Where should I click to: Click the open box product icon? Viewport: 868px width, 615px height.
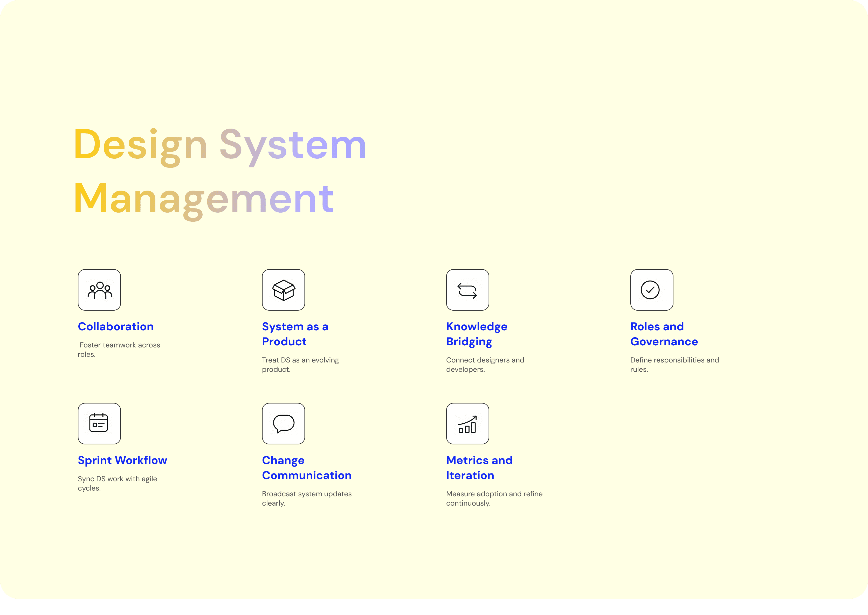click(x=283, y=290)
